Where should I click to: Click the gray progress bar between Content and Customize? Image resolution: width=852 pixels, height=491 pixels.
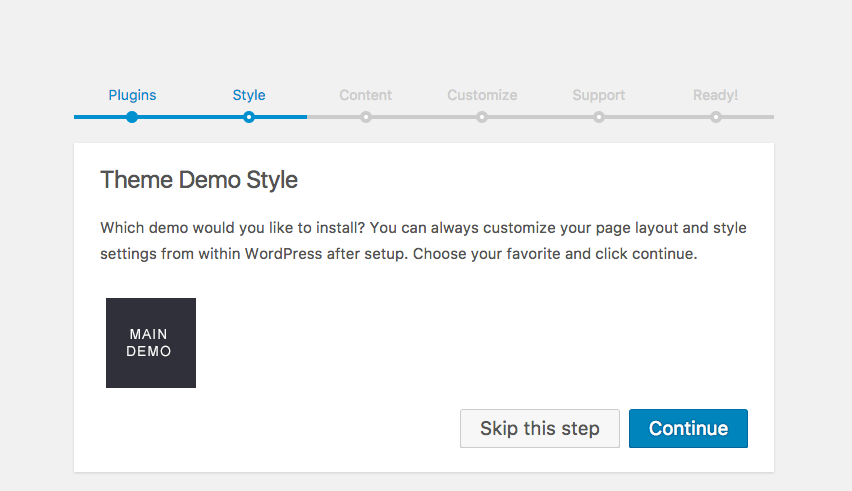click(x=424, y=117)
